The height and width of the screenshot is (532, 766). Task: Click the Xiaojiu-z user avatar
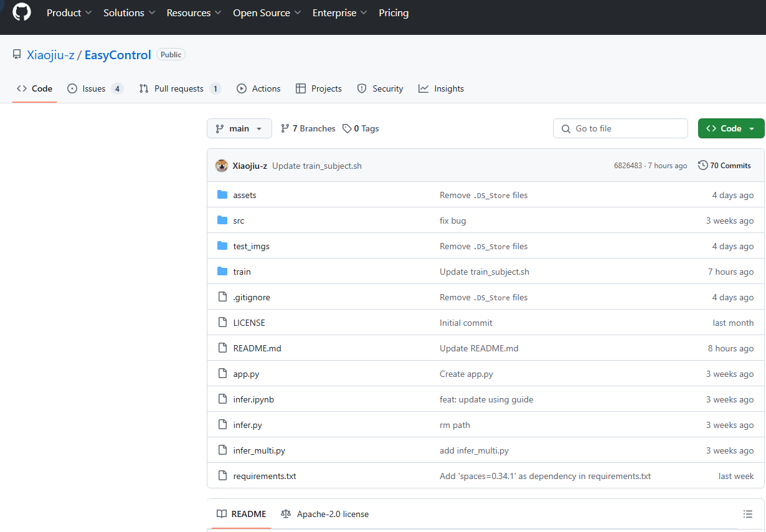[x=221, y=166]
